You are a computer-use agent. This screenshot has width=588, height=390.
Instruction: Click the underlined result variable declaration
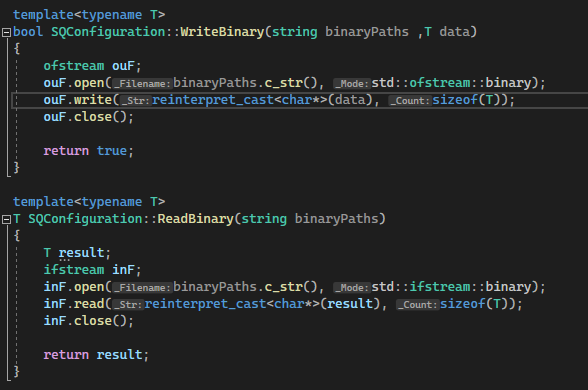click(x=81, y=253)
